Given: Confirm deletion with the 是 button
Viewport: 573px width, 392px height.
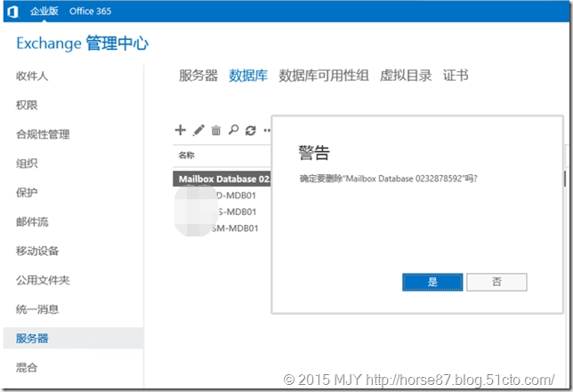Looking at the screenshot, I should (x=432, y=281).
